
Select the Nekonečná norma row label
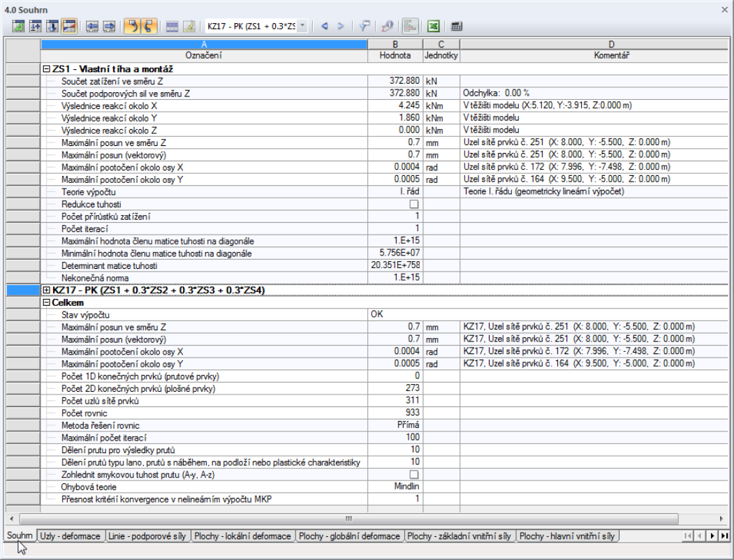95,278
